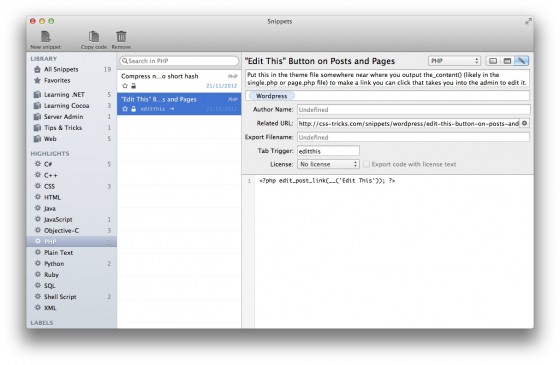Select the second view layout icon
Viewport: 560px width, 365px height.
click(507, 61)
